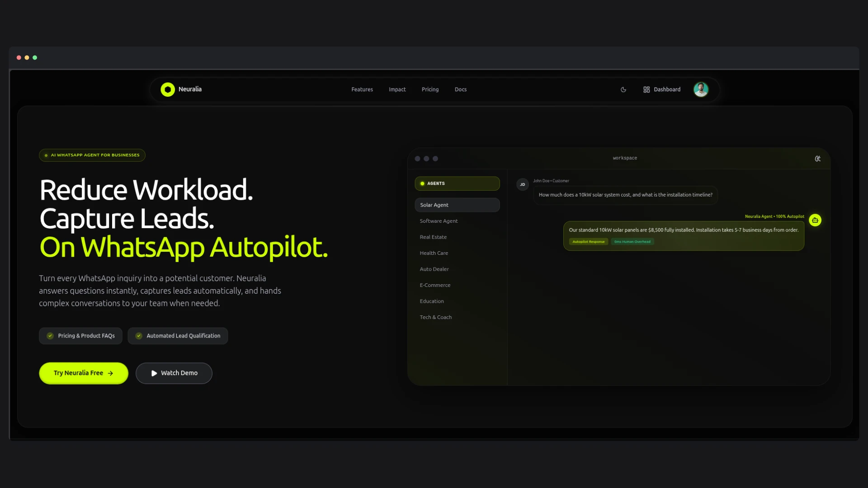Click the JD customer avatar
The image size is (868, 488).
[x=523, y=184]
